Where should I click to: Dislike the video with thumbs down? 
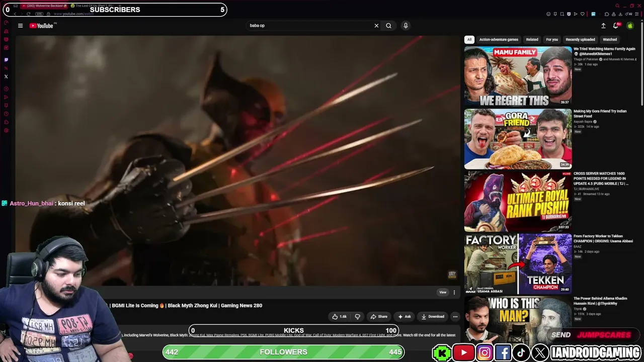click(358, 317)
